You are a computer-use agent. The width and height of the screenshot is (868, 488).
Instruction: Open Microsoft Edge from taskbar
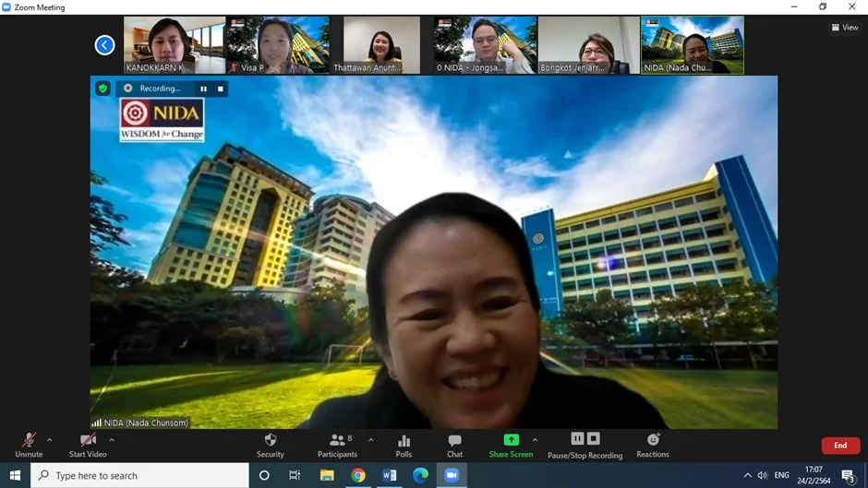pos(420,475)
